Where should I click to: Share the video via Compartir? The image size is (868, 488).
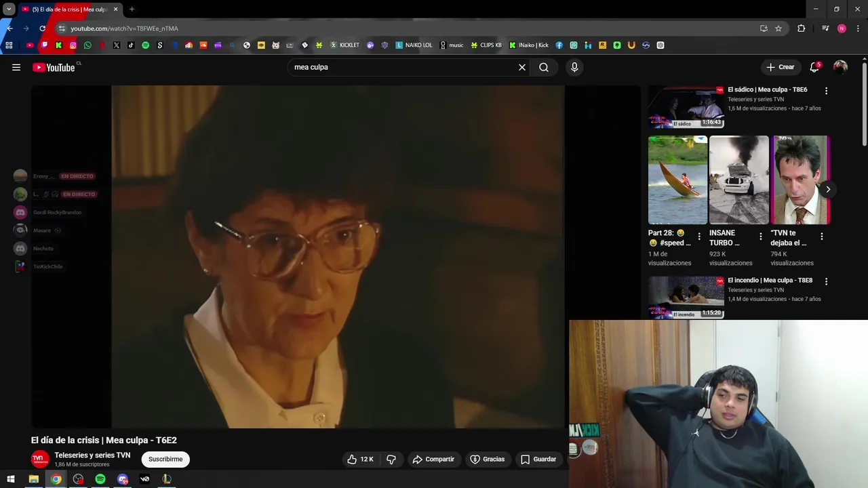[x=433, y=459]
